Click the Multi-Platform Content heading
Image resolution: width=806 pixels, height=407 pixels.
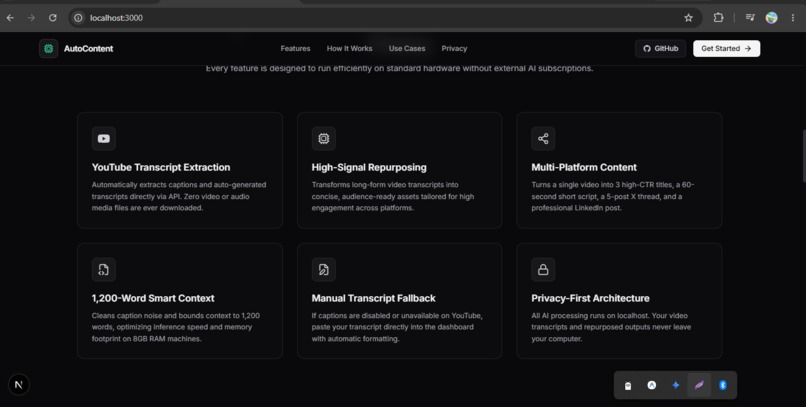tap(584, 167)
